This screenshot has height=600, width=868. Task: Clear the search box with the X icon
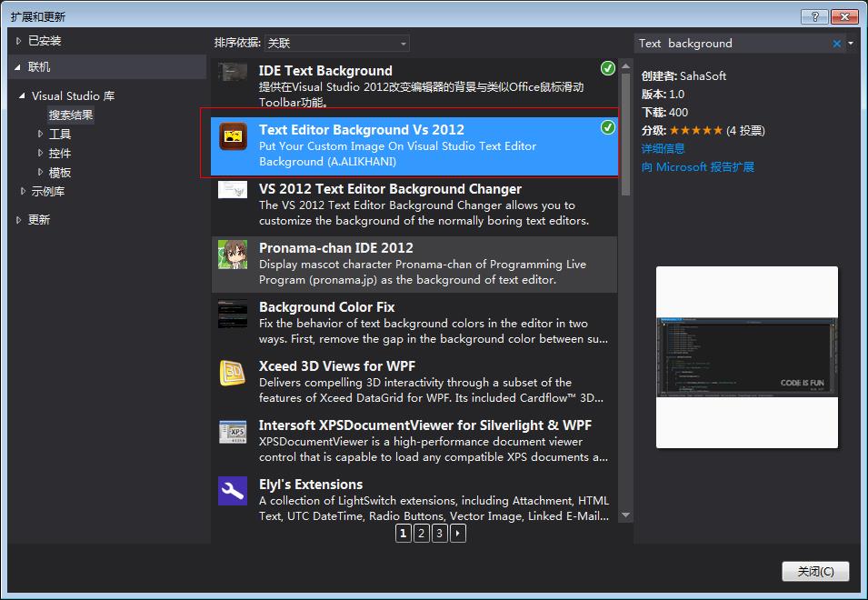click(x=836, y=44)
